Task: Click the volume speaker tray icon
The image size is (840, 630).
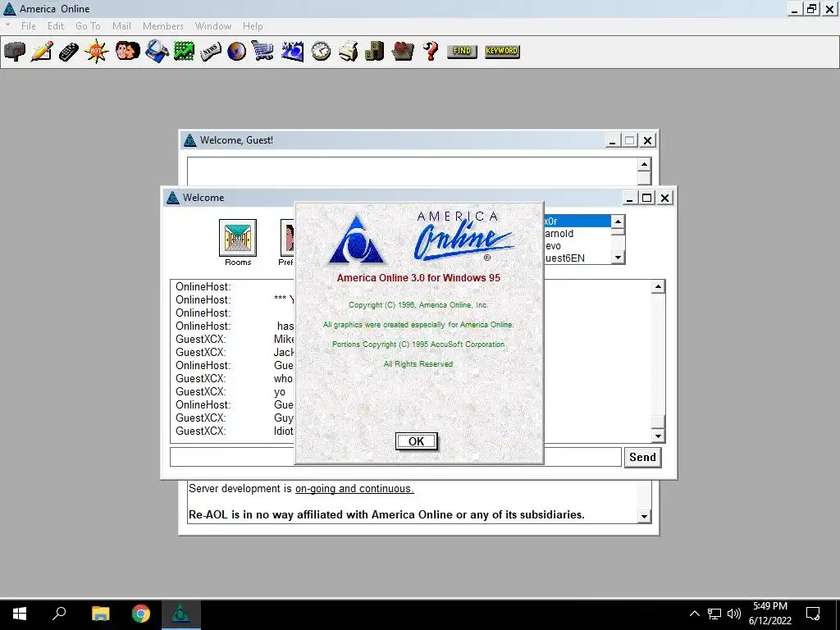Action: pos(734,614)
